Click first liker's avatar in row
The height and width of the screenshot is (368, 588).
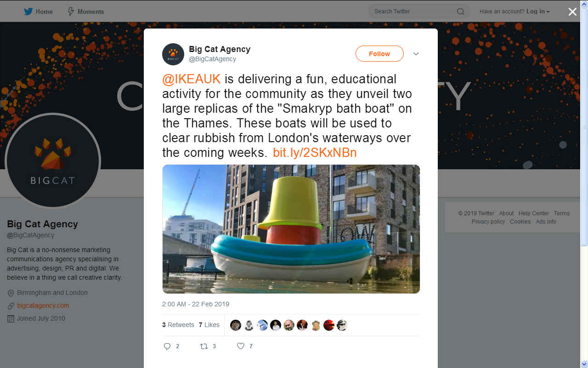coord(236,325)
